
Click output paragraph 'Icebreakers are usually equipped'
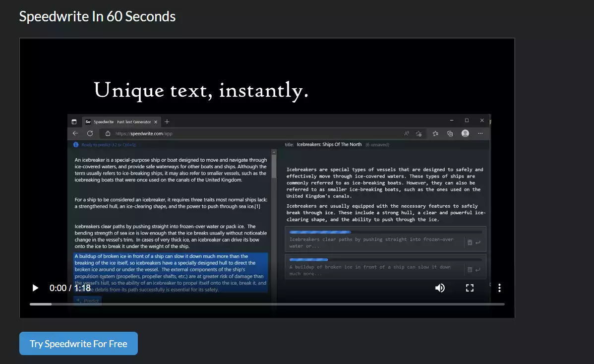pos(386,212)
